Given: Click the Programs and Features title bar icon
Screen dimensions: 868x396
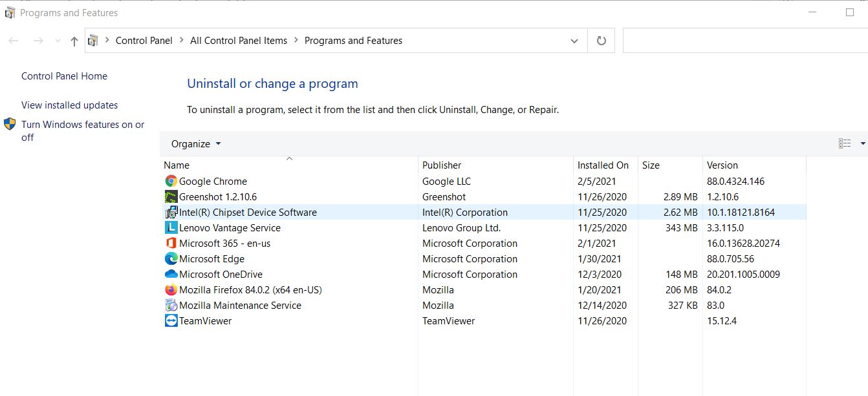Looking at the screenshot, I should [x=10, y=12].
